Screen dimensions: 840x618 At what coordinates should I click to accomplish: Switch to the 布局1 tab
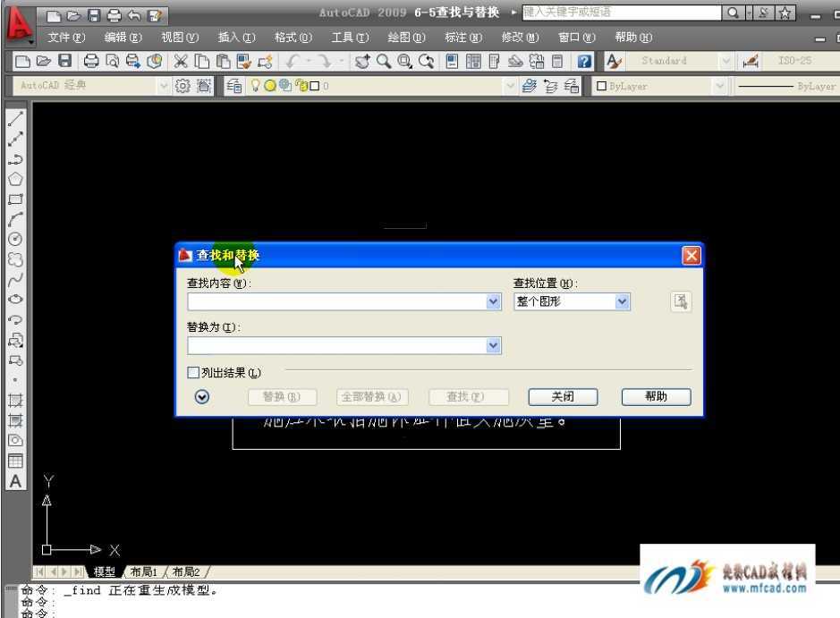click(x=143, y=572)
